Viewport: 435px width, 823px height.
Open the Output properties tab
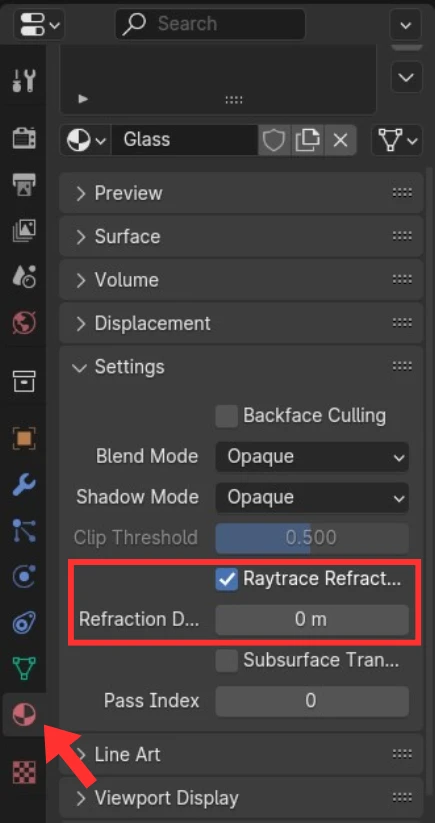point(24,184)
